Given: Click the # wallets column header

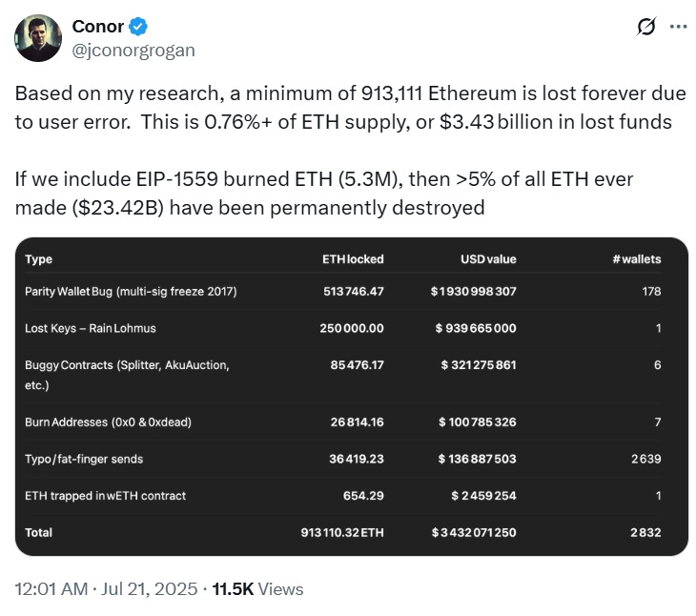Looking at the screenshot, I should click(x=637, y=259).
